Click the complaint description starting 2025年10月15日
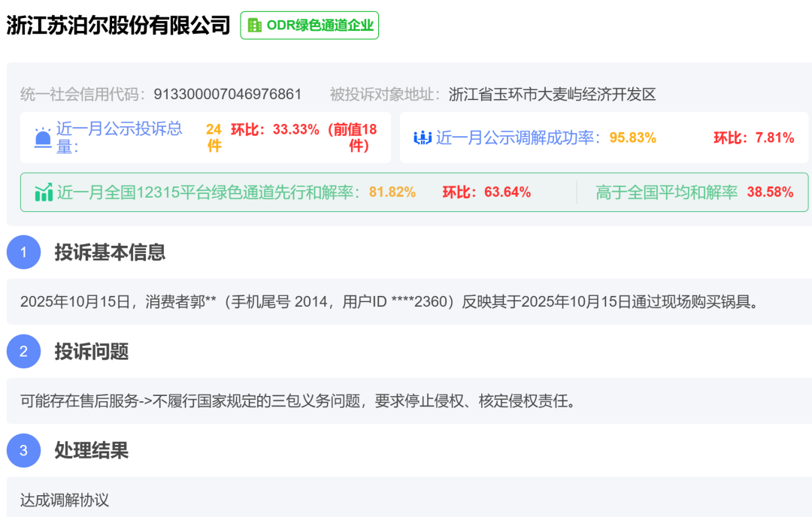This screenshot has height=517, width=812. click(389, 302)
